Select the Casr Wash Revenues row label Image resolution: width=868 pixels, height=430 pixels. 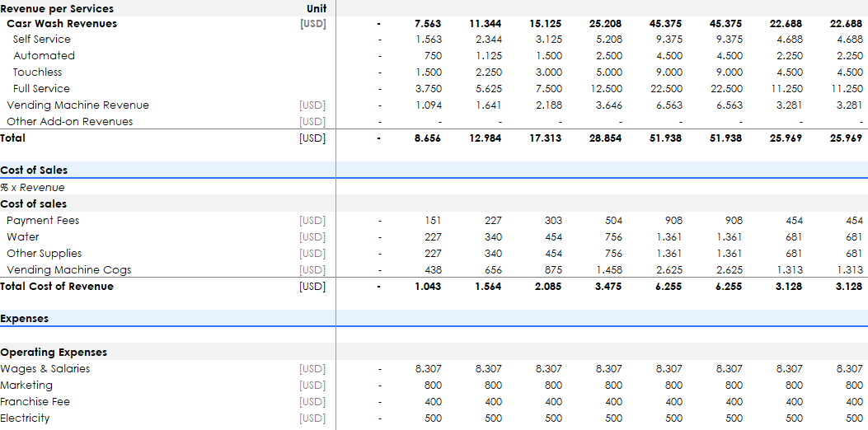pyautogui.click(x=62, y=24)
